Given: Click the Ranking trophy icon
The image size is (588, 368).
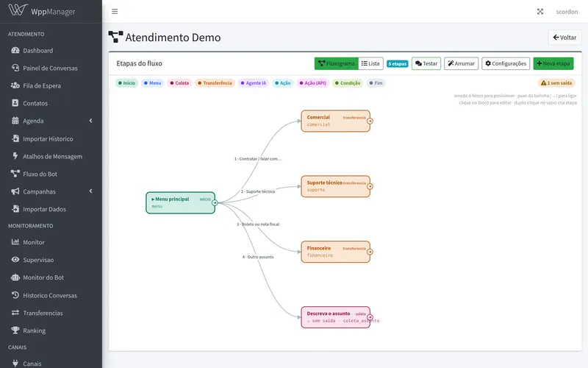Looking at the screenshot, I should click(15, 330).
